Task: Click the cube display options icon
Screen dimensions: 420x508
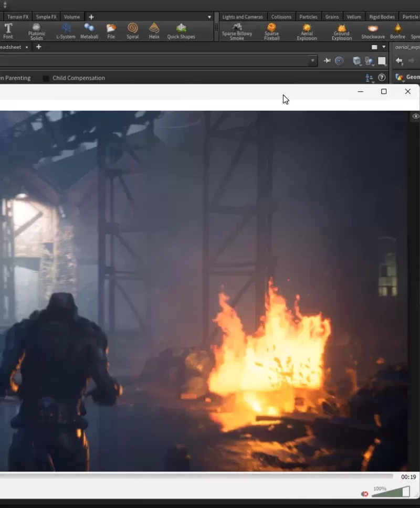Action: tap(357, 61)
